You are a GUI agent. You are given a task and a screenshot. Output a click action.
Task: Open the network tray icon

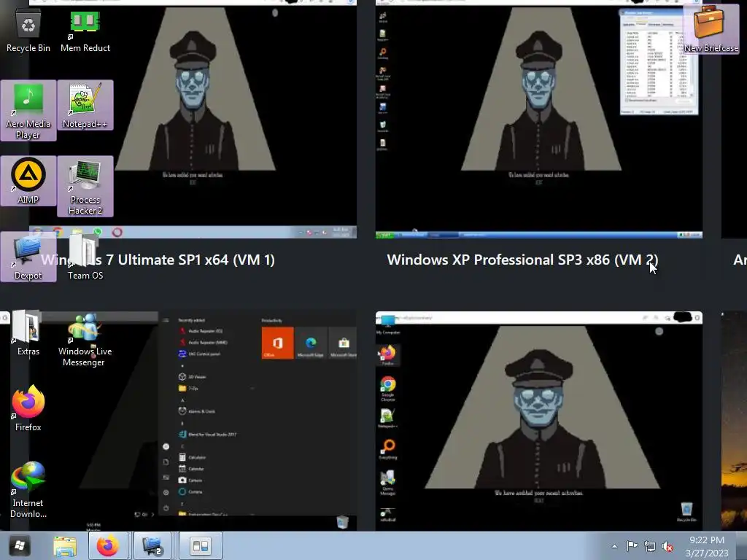click(650, 546)
